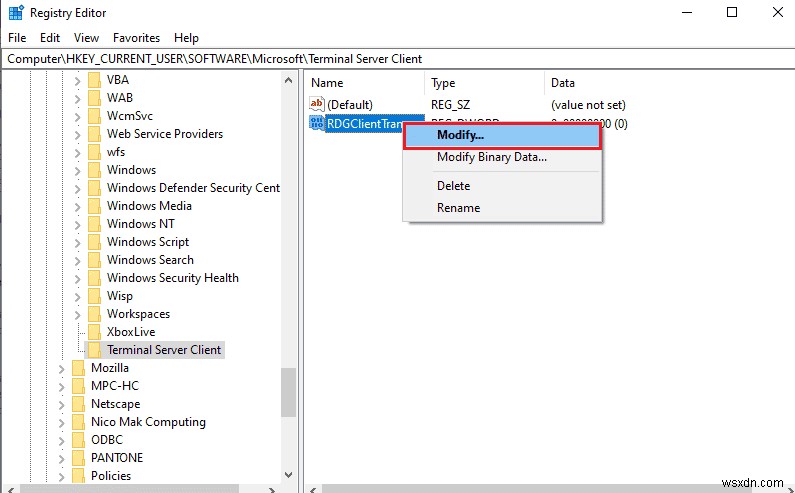
Task: Select the Web Service Providers folder icon
Action: click(x=94, y=134)
